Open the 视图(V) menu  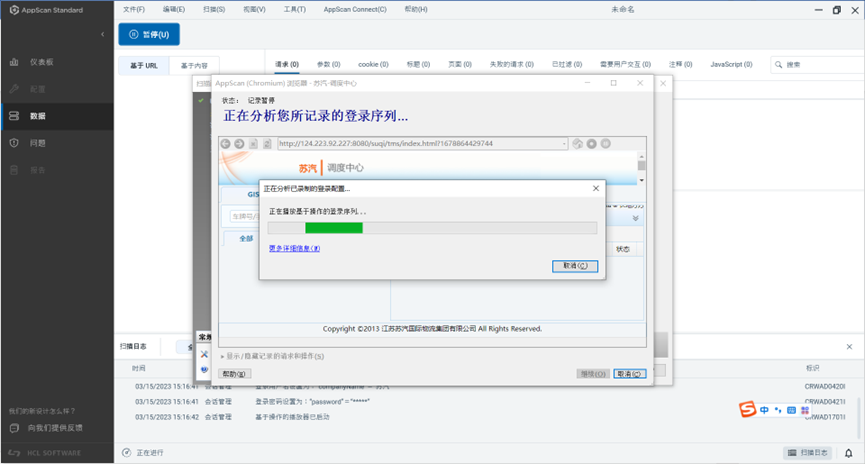(x=254, y=9)
